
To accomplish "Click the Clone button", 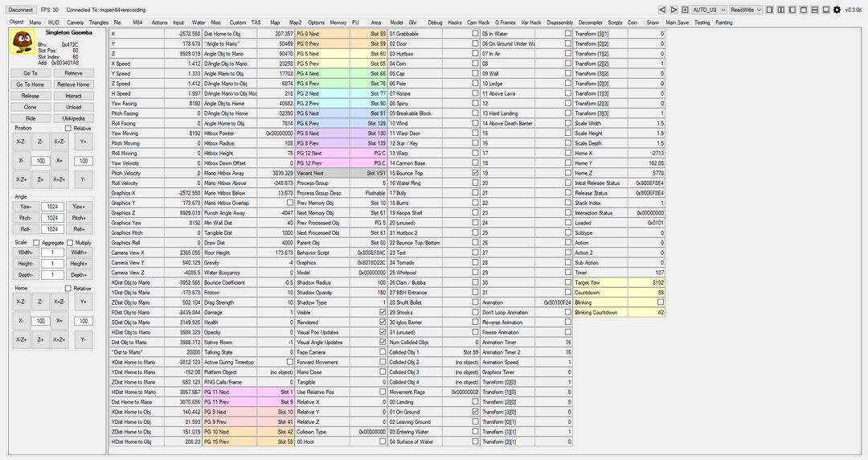I will (x=31, y=107).
